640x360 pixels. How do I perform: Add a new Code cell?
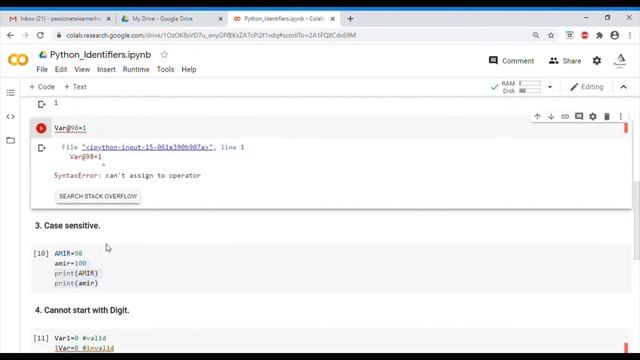42,87
